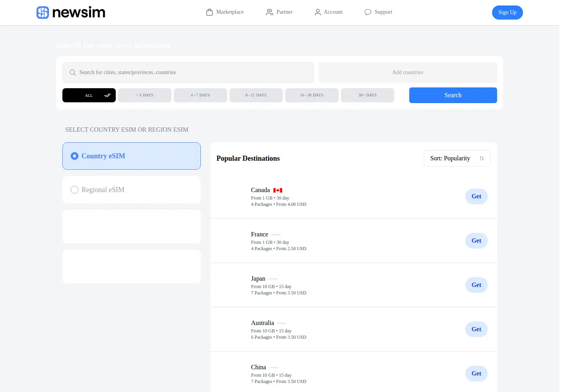Click the Marketplace shopping bag icon
The width and height of the screenshot is (565, 392).
[210, 12]
